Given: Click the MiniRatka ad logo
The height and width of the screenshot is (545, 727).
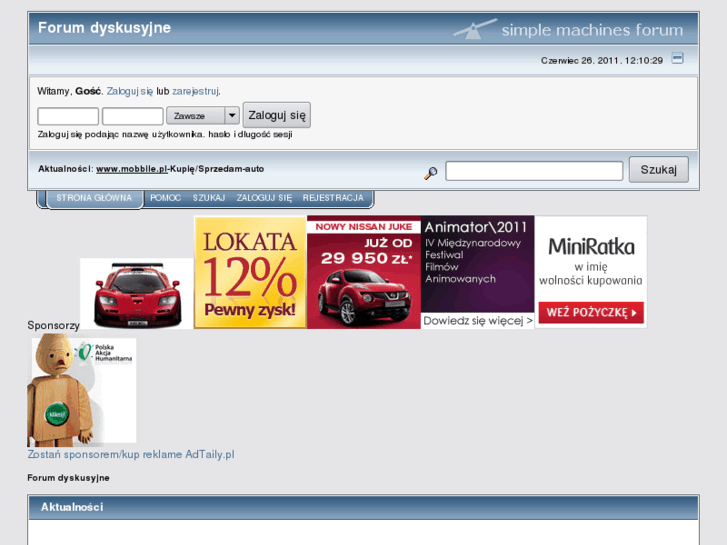Looking at the screenshot, I should coord(591,247).
